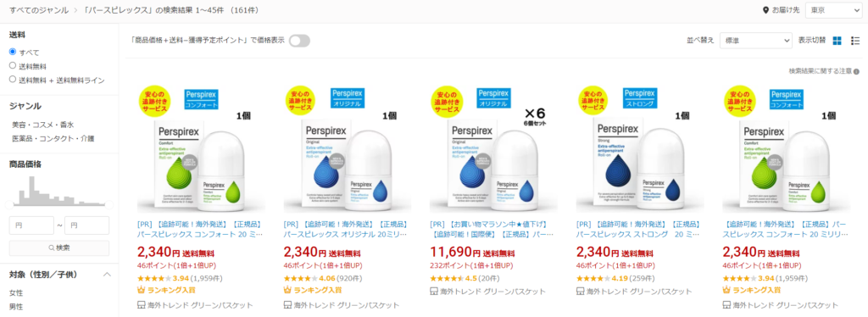
Task: Open the 標準 sort order dropdown
Action: (x=755, y=41)
